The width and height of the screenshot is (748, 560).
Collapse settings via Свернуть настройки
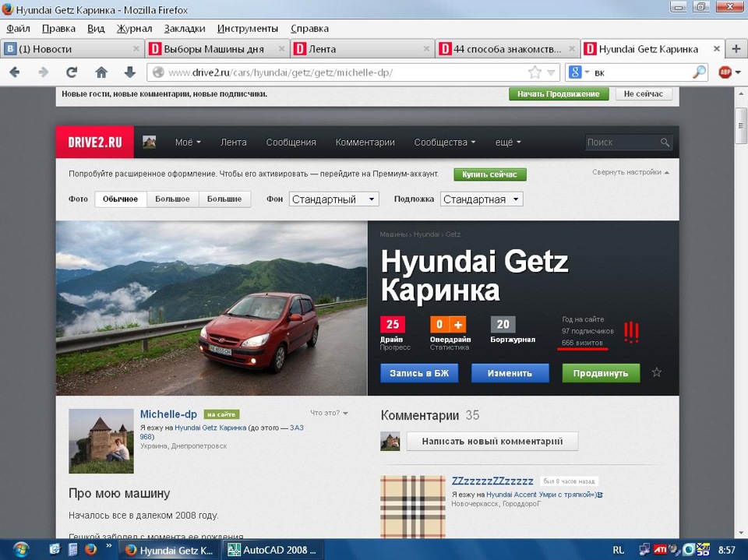630,172
